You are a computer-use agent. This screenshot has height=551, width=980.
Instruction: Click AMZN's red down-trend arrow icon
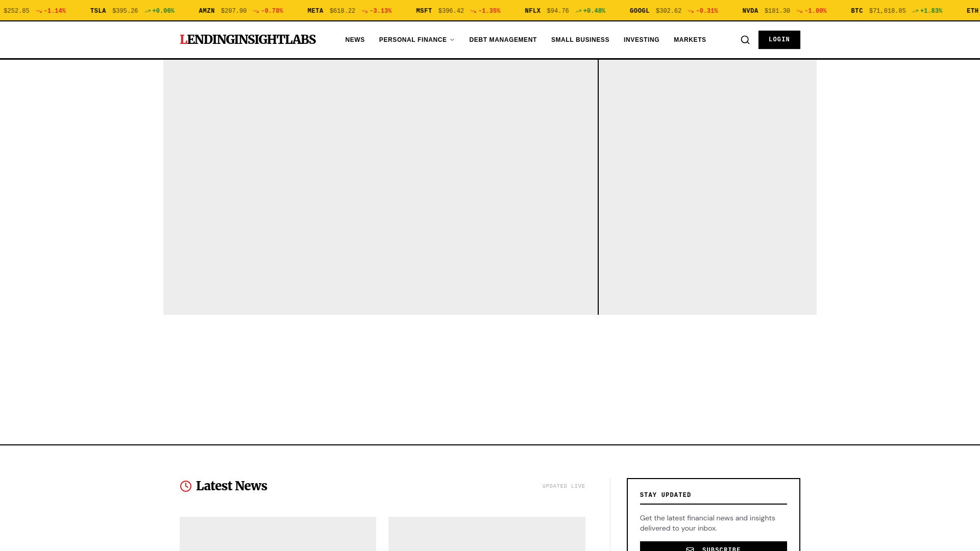pos(256,11)
